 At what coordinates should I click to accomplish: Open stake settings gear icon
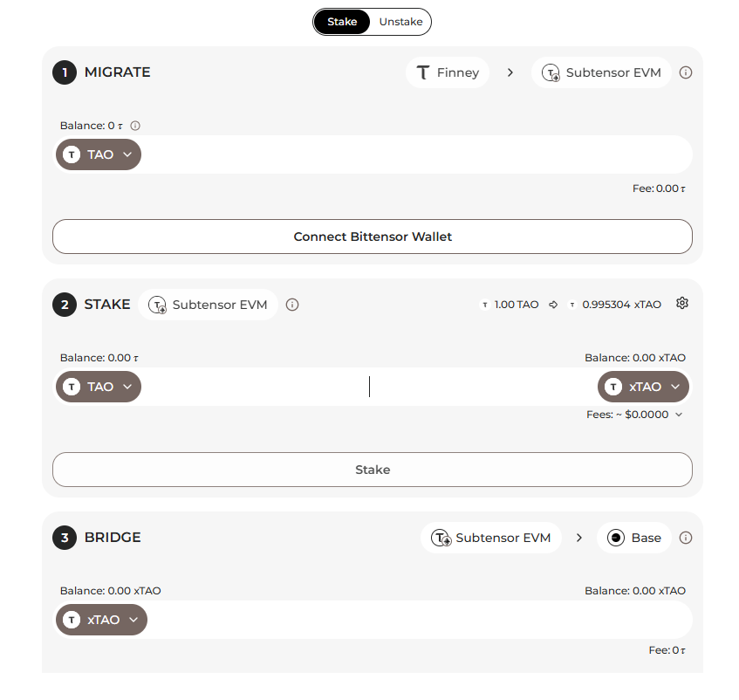click(682, 304)
